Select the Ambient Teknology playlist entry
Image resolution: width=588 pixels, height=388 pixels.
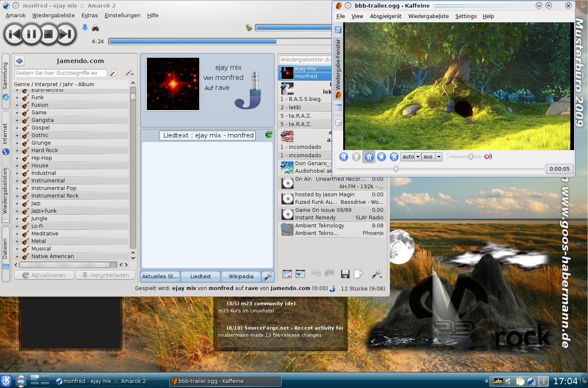(332, 229)
